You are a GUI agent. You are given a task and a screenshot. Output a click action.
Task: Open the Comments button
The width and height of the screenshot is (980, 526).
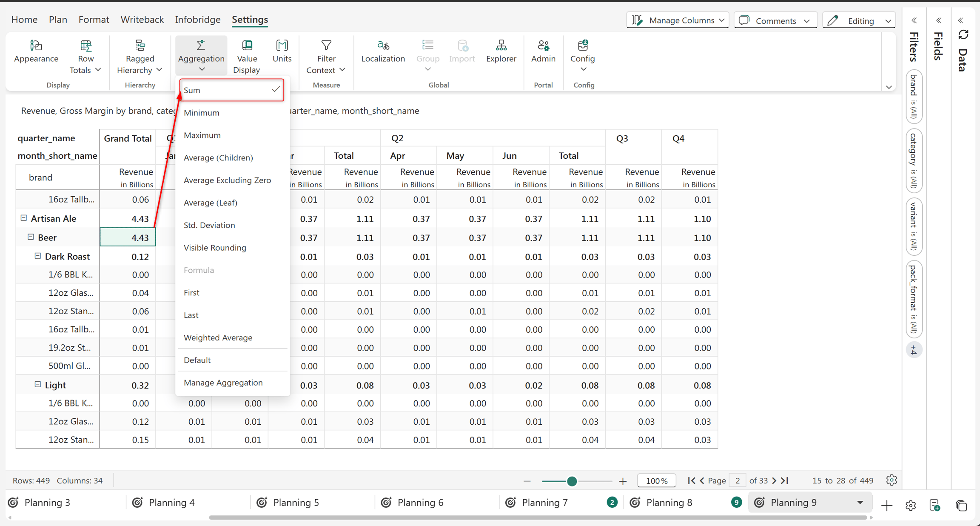(775, 20)
